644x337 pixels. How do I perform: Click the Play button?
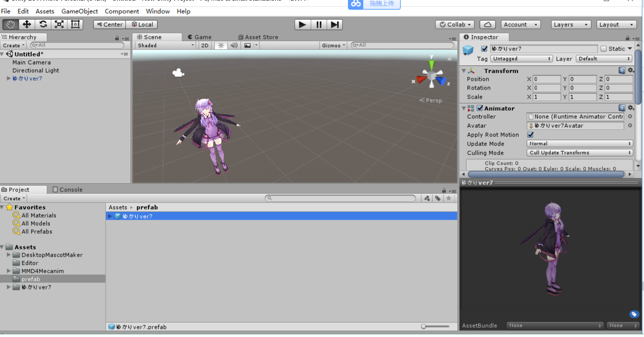point(302,25)
